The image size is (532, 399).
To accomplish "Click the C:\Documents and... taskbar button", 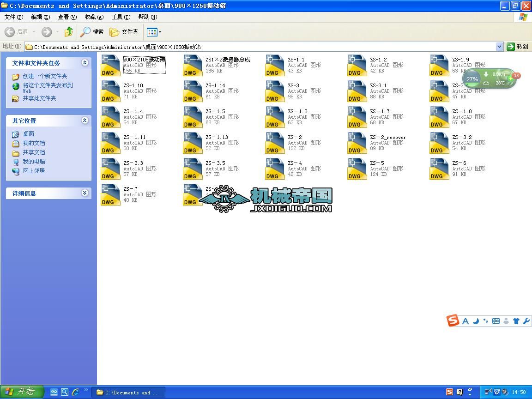I will pos(129,393).
